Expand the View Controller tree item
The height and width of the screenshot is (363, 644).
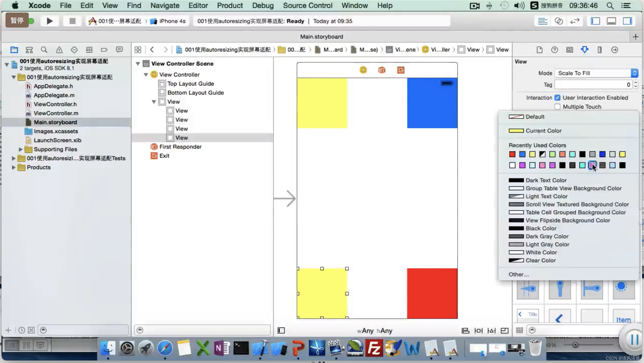point(146,74)
